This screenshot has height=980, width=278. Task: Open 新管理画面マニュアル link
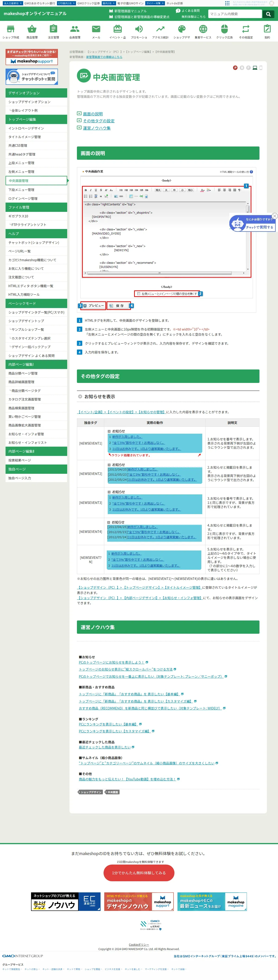(128, 11)
